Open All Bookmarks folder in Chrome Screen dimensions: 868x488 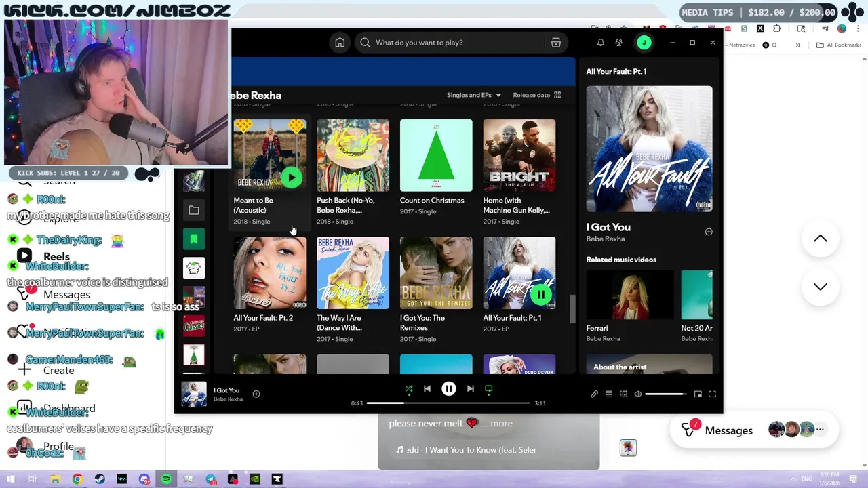[x=839, y=45]
